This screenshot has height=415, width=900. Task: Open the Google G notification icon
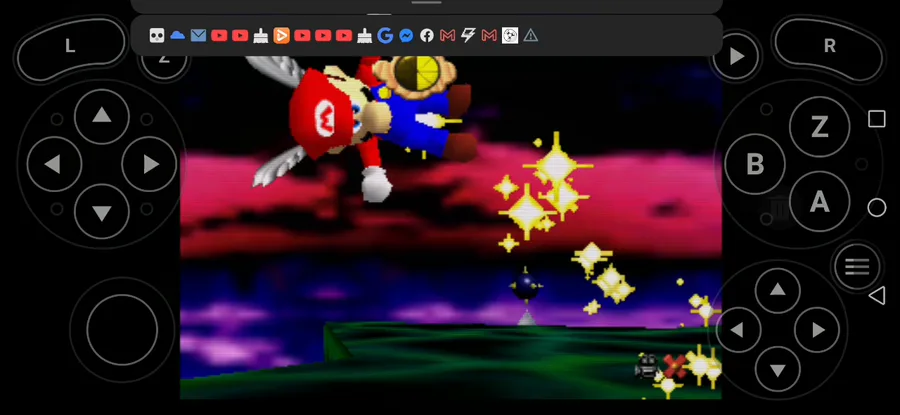pyautogui.click(x=385, y=36)
